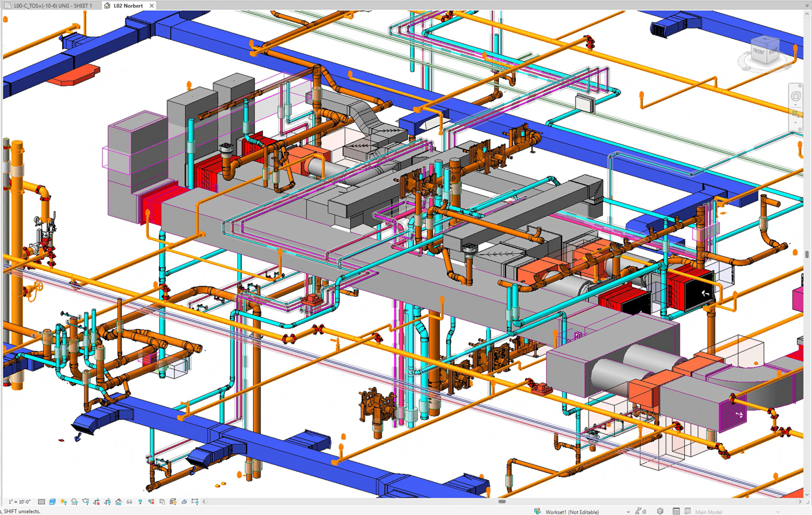812x515 pixels.
Task: Toggle Shadows on or off
Action: point(75,502)
